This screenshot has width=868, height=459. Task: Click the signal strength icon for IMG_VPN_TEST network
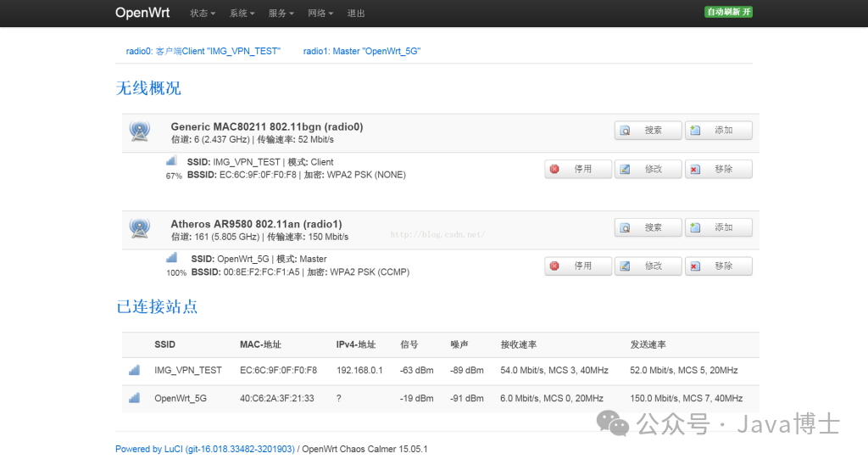(x=171, y=161)
